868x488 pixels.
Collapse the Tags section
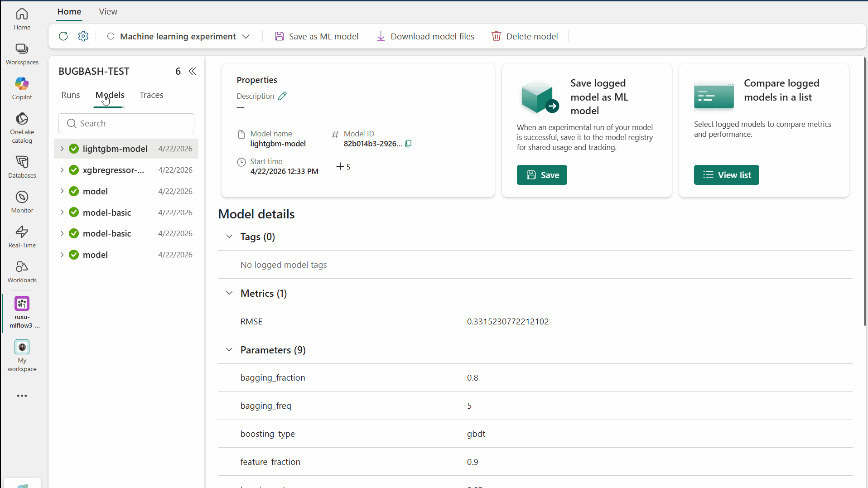click(229, 237)
